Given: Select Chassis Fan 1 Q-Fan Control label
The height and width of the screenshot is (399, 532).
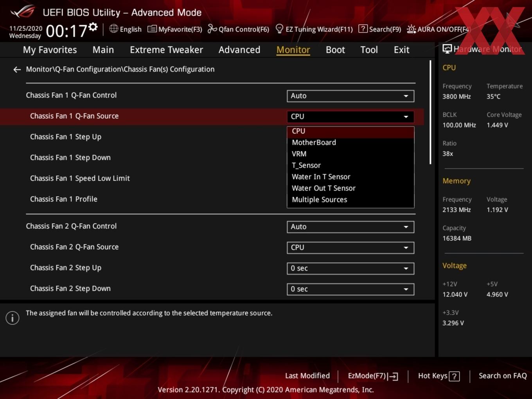Looking at the screenshot, I should [x=71, y=95].
